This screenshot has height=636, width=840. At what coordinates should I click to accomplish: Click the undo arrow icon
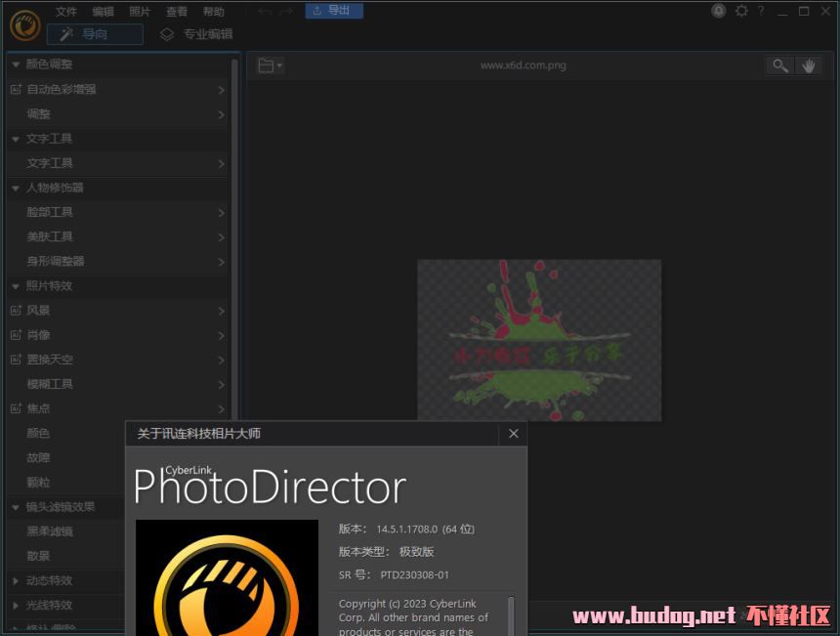point(265,12)
